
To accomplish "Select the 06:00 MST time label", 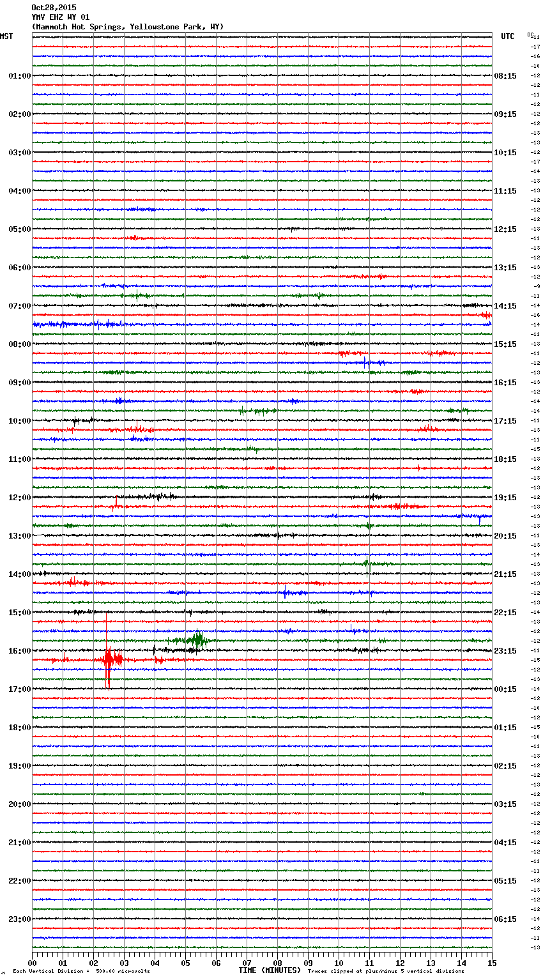I will (x=20, y=268).
